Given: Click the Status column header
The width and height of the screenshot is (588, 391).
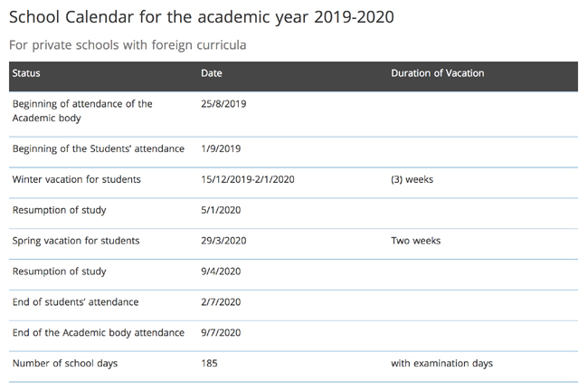Looking at the screenshot, I should pyautogui.click(x=26, y=73).
